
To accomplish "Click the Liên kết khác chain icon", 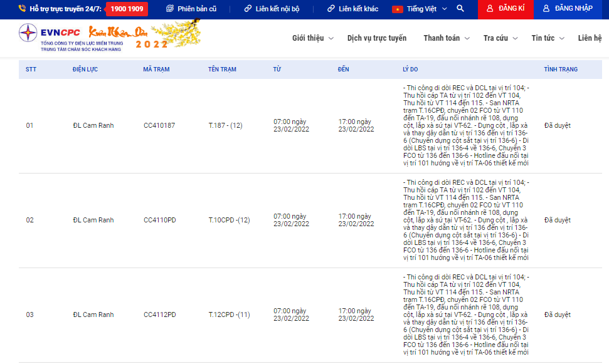I will pyautogui.click(x=331, y=9).
